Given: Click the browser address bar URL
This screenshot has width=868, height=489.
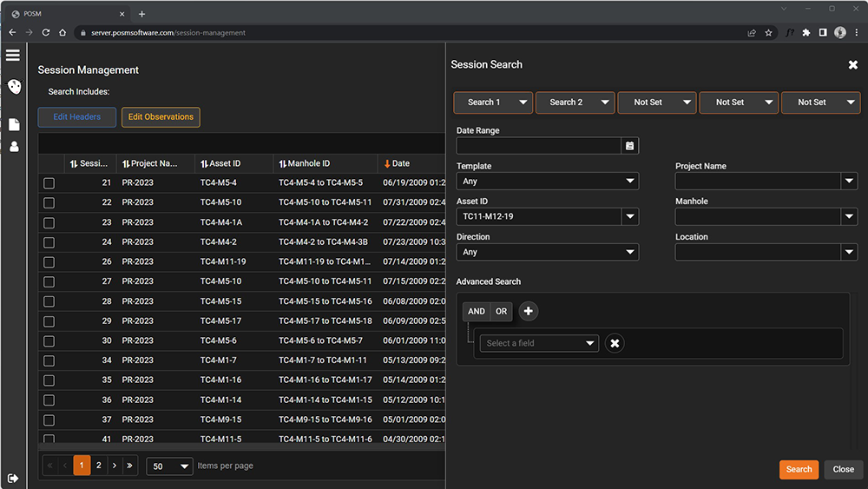Looking at the screenshot, I should (x=168, y=33).
